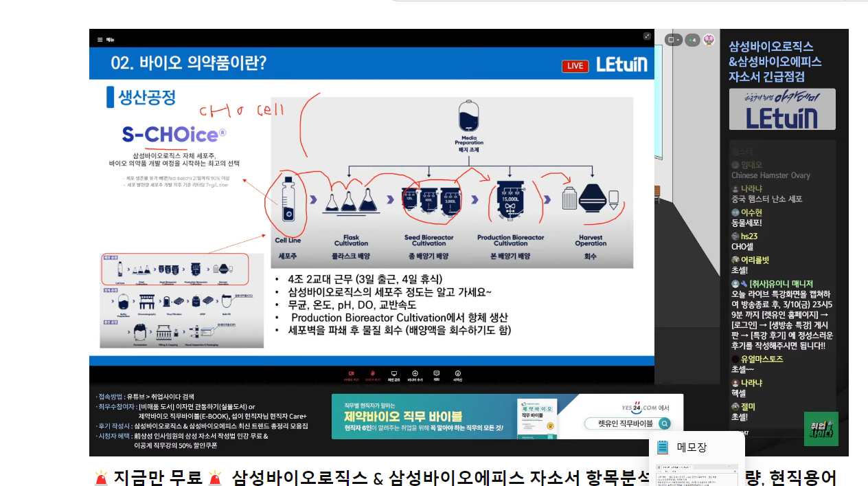Open the 메모장 notepad preview
This screenshot has height=486, width=868.
coord(697,459)
